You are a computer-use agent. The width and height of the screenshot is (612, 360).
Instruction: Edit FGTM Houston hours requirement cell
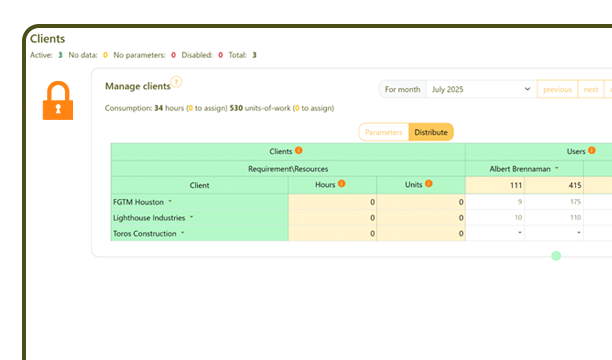(x=333, y=202)
